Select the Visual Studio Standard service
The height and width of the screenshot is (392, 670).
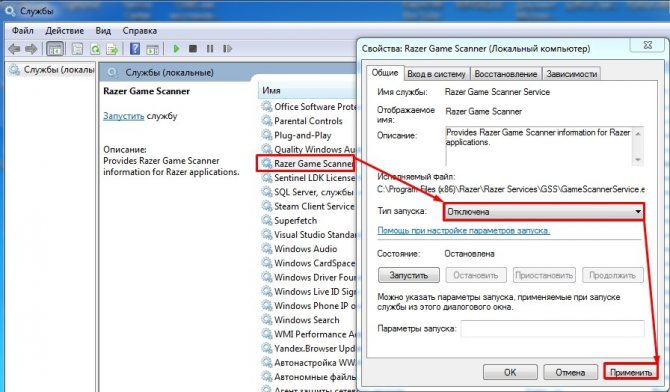[309, 235]
